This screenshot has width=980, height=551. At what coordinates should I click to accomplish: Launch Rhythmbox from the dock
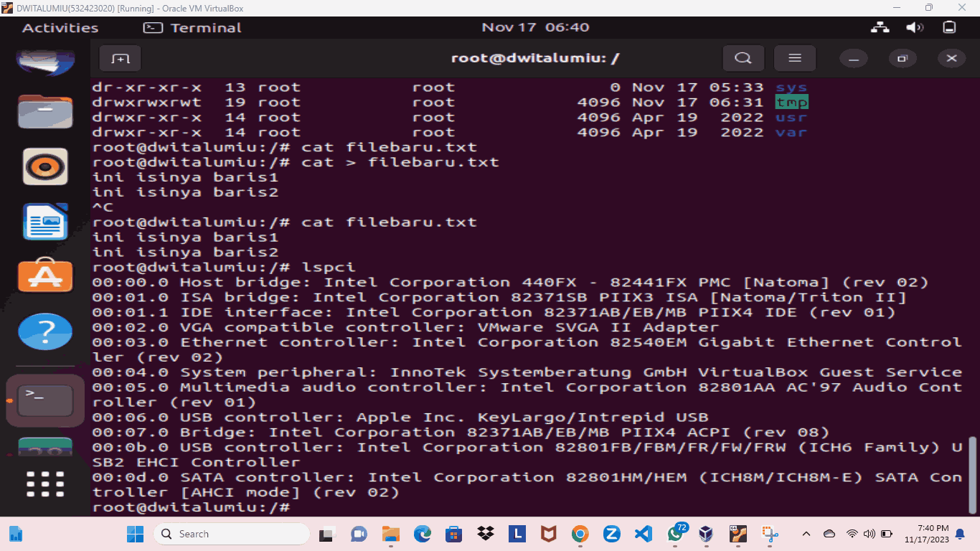tap(45, 166)
